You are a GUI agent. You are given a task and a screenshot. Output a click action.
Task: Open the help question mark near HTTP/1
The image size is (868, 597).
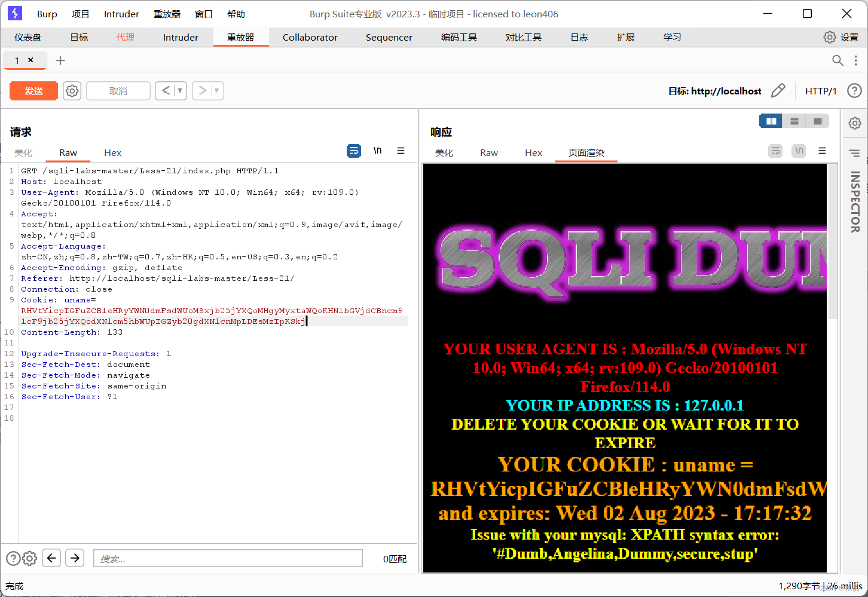point(855,91)
